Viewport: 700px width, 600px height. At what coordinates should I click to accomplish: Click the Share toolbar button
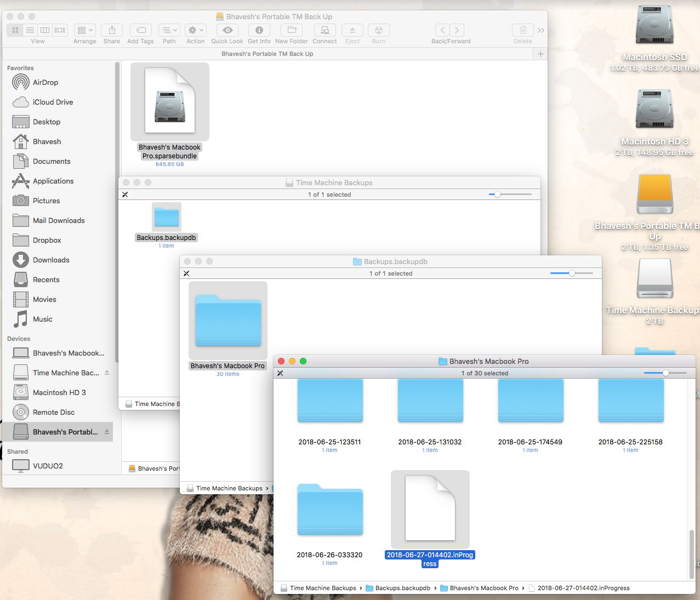point(112,30)
